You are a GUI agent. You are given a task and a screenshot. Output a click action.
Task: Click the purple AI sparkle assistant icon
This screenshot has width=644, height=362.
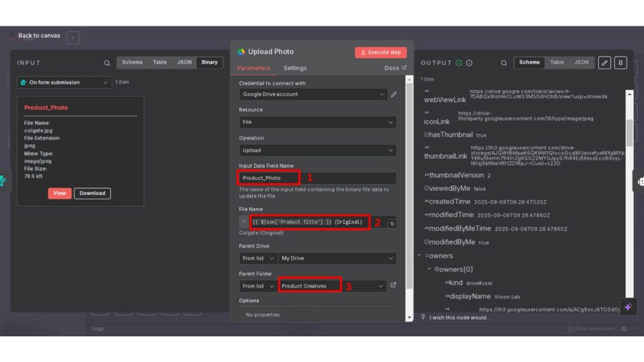click(x=628, y=307)
